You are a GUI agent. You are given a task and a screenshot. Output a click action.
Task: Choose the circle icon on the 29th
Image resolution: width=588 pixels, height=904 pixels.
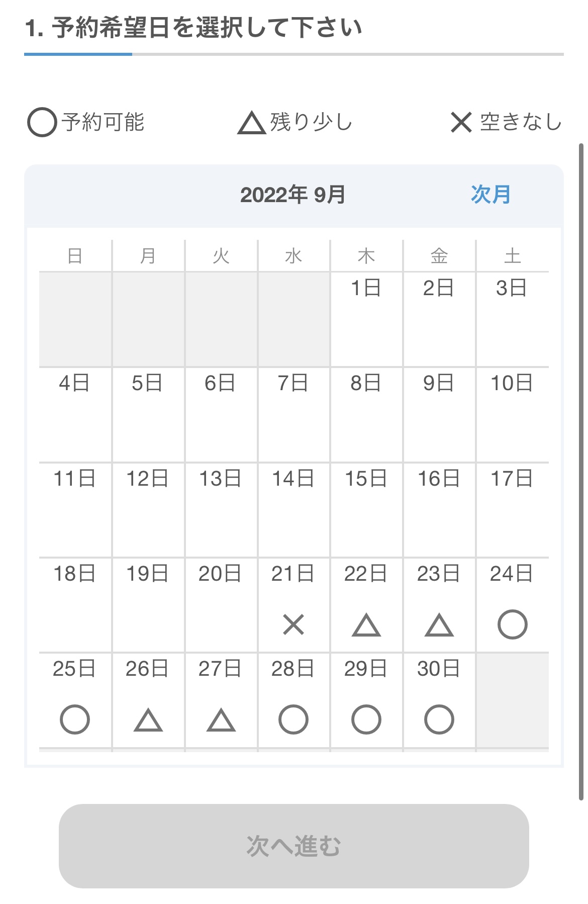(366, 719)
